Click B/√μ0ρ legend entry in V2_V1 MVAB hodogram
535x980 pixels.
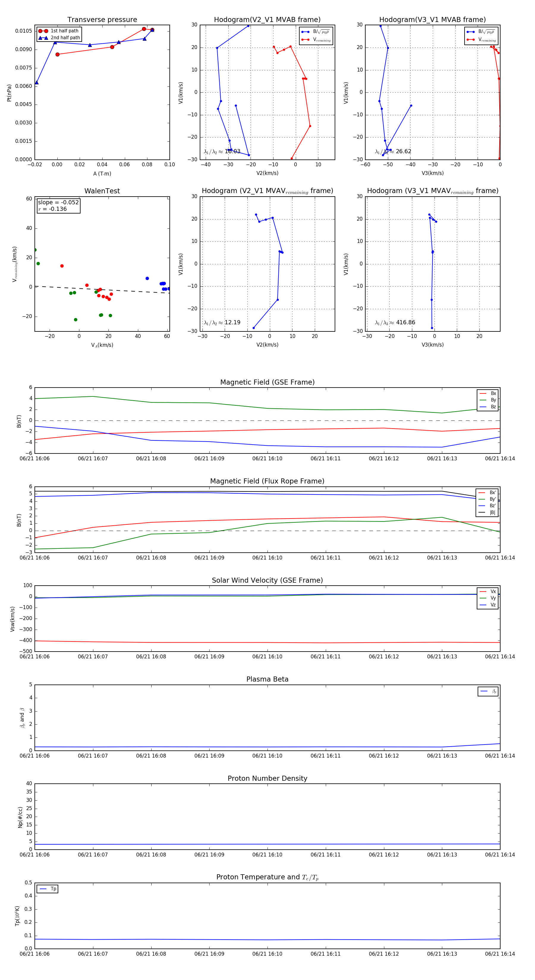[x=316, y=32]
